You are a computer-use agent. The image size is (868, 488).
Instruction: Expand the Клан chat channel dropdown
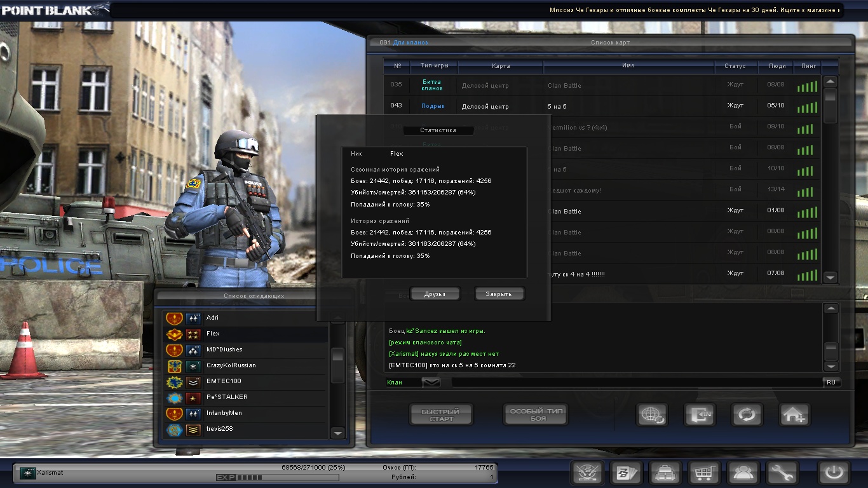[x=431, y=383]
